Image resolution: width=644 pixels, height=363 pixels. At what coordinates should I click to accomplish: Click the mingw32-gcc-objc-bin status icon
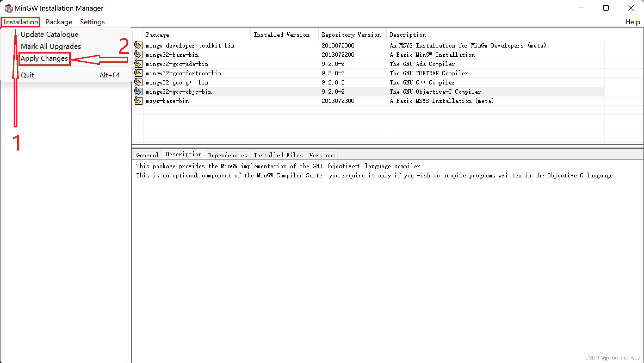pos(138,91)
